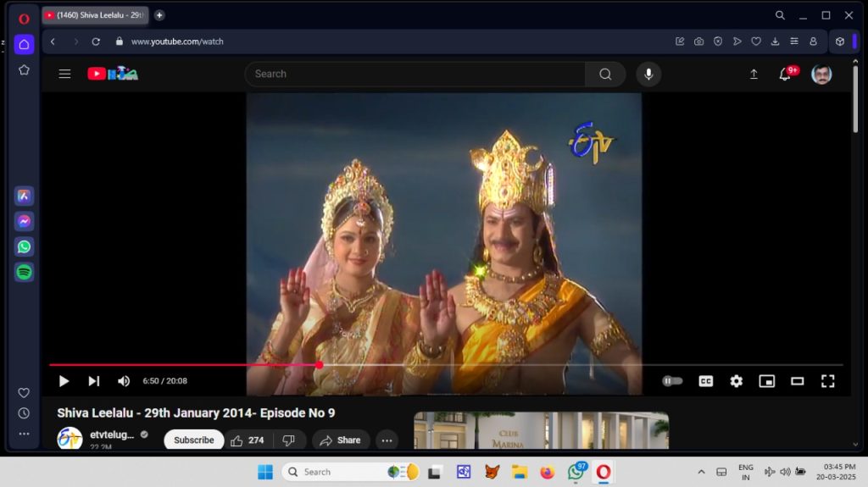The image size is (868, 487).
Task: Mute the video volume
Action: pos(124,381)
